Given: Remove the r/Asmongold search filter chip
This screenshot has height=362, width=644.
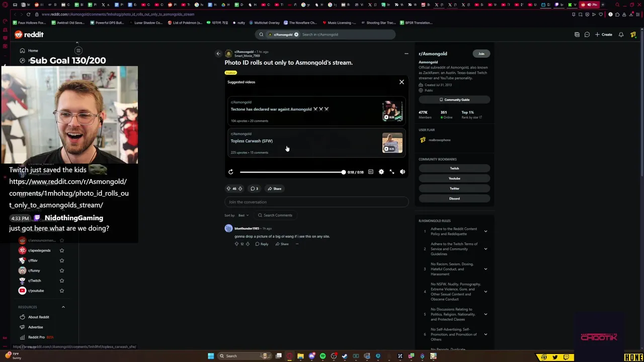Looking at the screenshot, I should point(296,35).
